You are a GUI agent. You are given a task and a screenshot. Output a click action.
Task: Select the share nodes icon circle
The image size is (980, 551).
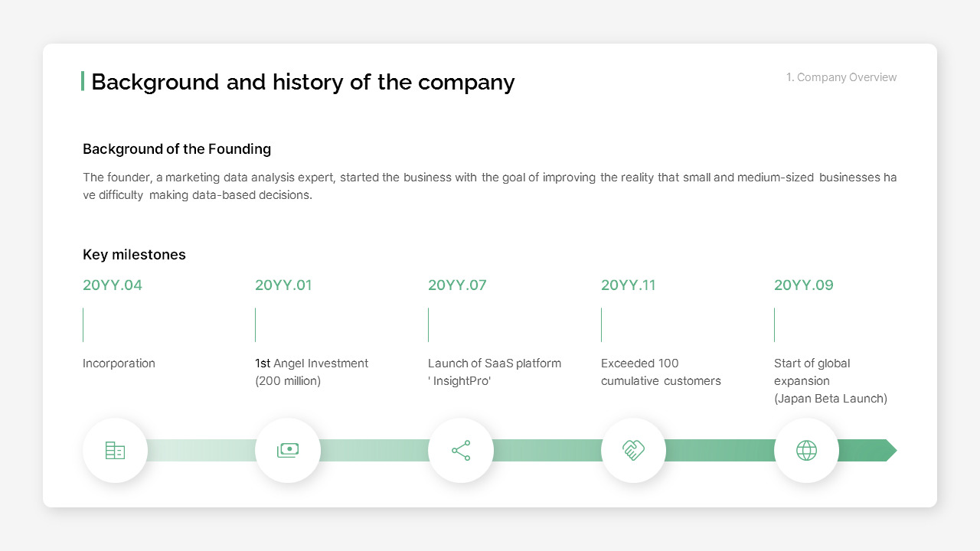pos(461,451)
